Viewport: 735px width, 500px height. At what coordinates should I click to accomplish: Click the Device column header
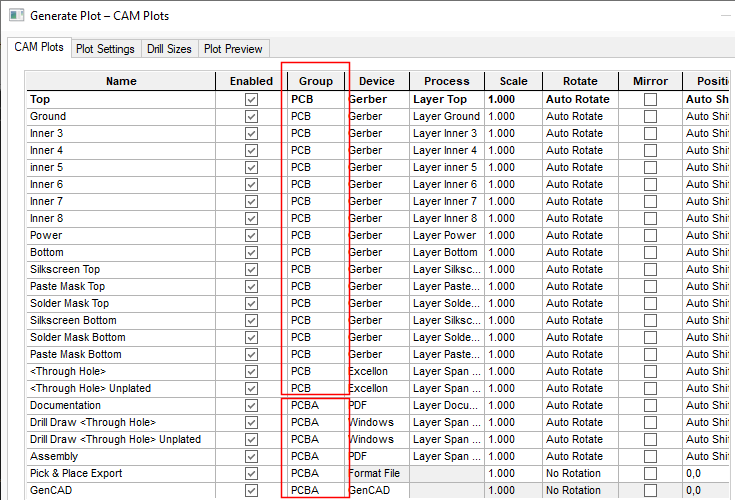click(377, 81)
